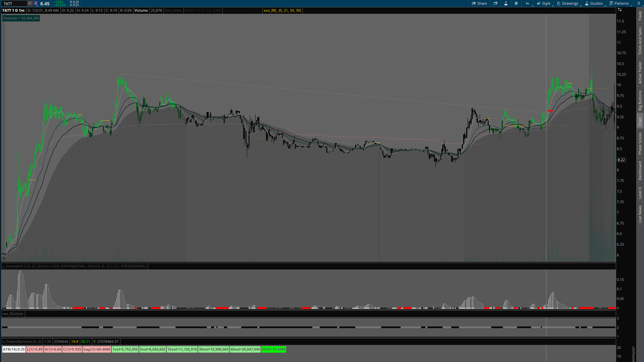Switch to the Active Trader side tab
Viewport: 644px width, 362px height.
[640, 72]
